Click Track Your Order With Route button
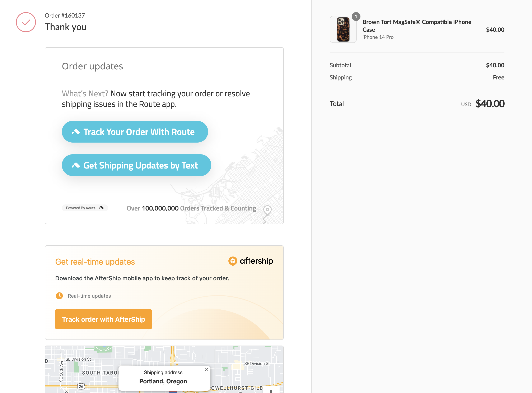The width and height of the screenshot is (532, 393). (x=135, y=132)
